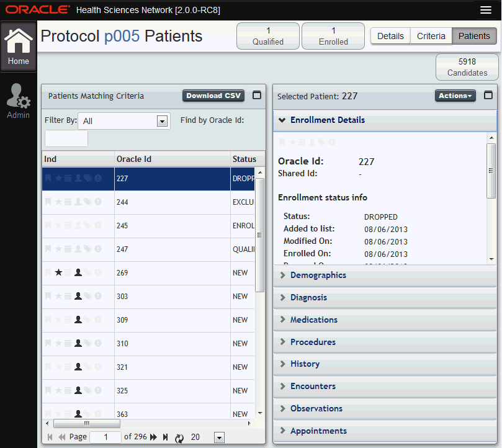The height and width of the screenshot is (448, 502).
Task: Click the alert icon in row 227
Action: [98, 178]
